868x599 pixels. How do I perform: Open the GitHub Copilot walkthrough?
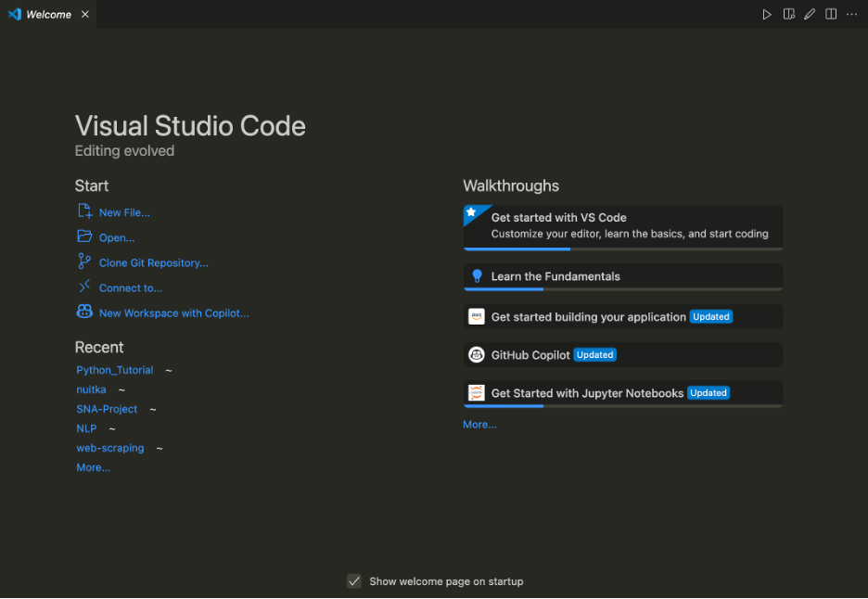(530, 355)
